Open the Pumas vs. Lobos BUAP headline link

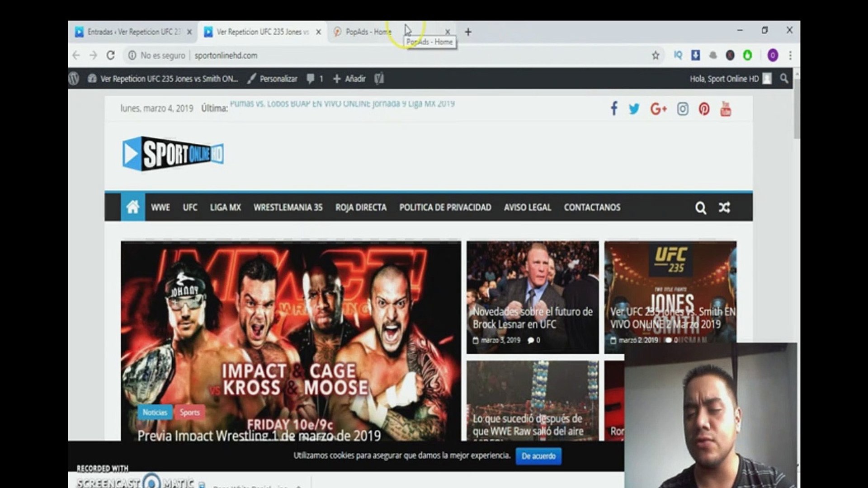342,103
